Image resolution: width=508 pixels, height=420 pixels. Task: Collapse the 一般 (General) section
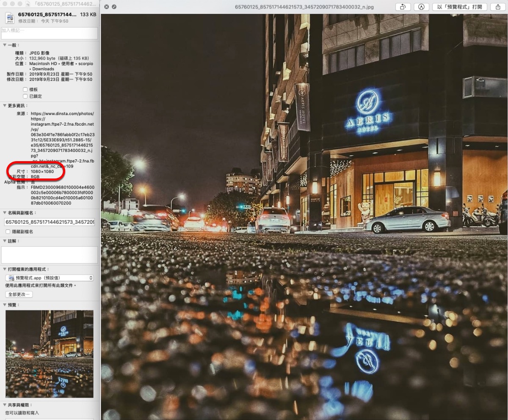tap(5, 45)
